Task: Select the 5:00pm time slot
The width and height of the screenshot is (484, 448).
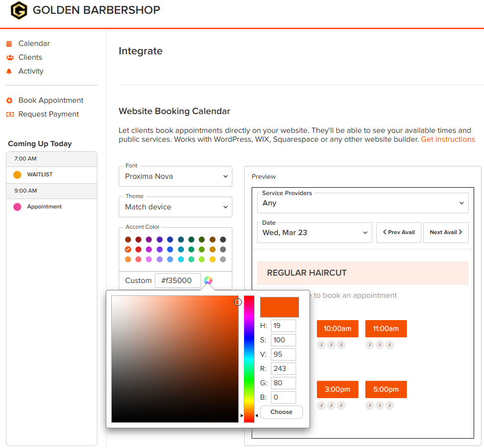Action: [386, 389]
